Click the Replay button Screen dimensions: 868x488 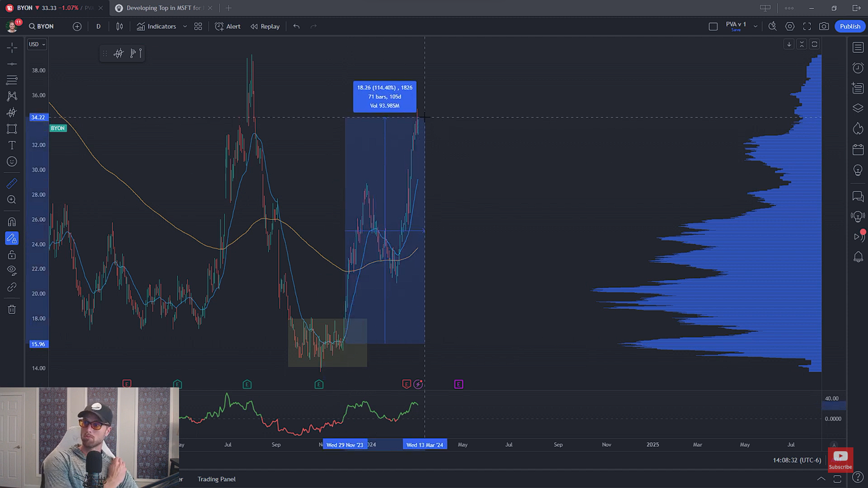(x=265, y=26)
